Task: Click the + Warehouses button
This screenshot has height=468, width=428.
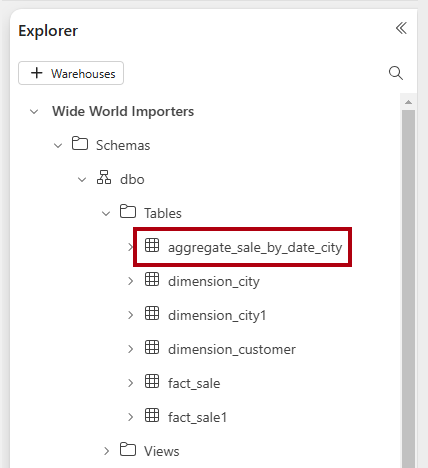Action: pyautogui.click(x=71, y=73)
